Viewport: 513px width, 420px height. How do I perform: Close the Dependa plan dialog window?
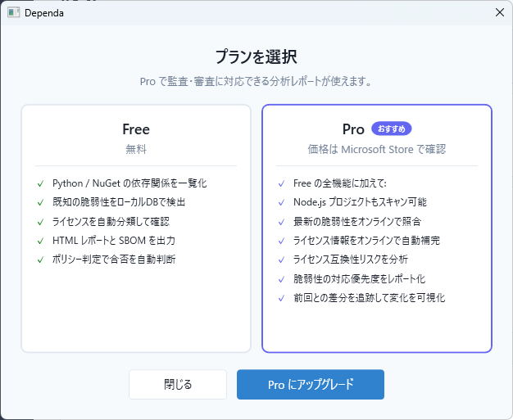[499, 12]
